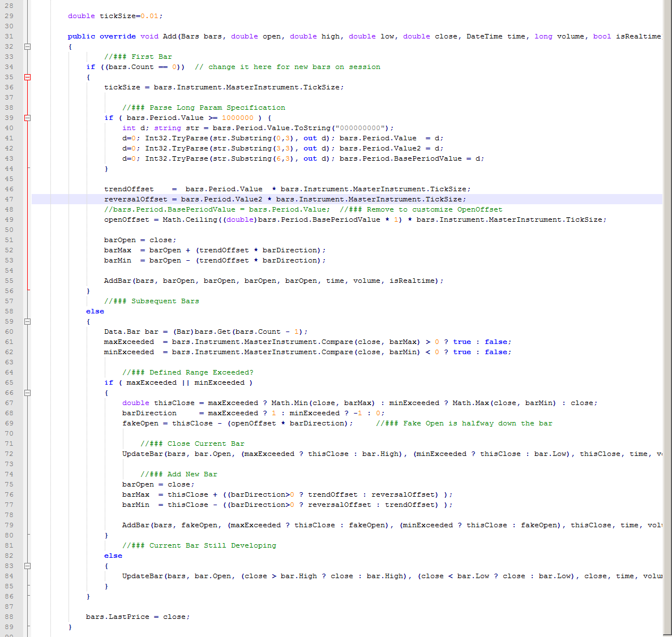Click 'bars.LastPrice = close;' statement
Viewport: 672px width, 637px height.
[x=138, y=617]
